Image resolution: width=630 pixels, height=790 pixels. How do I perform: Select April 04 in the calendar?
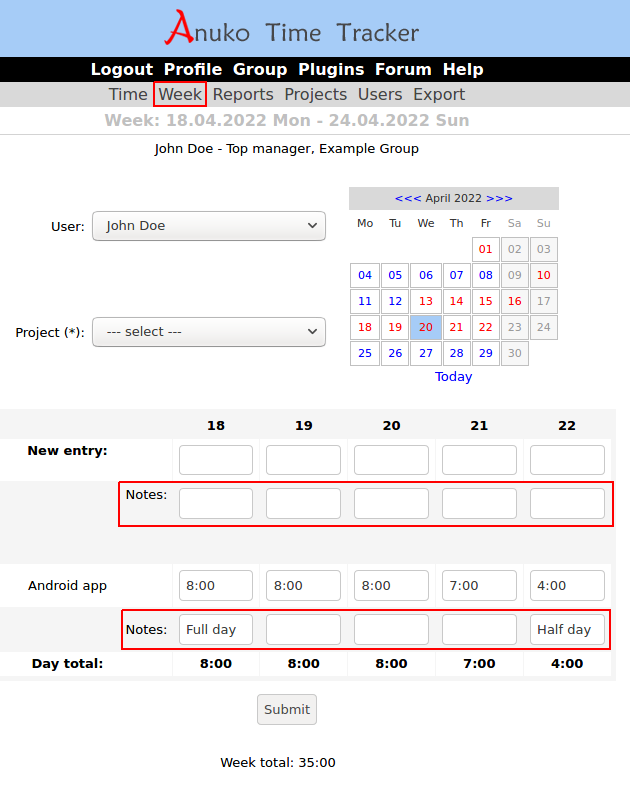(365, 275)
